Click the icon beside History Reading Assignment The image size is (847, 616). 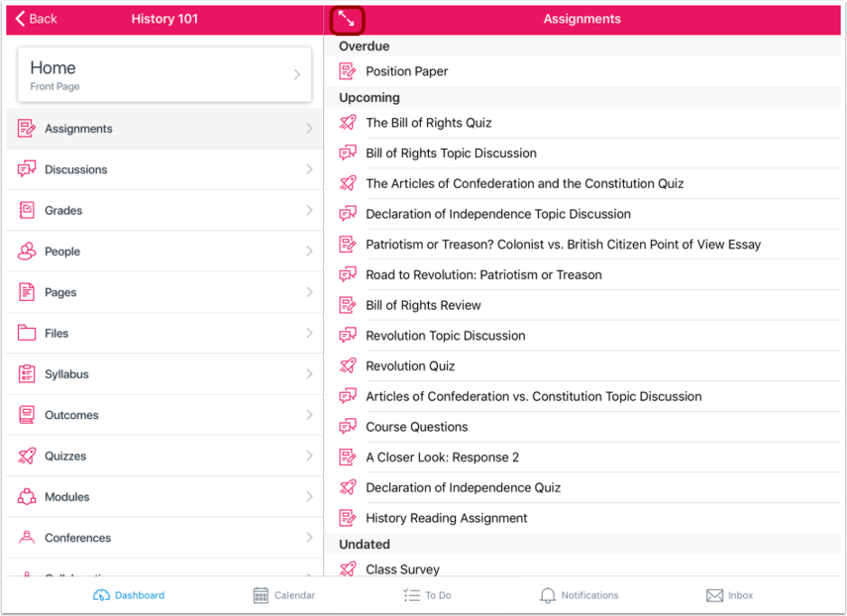348,518
